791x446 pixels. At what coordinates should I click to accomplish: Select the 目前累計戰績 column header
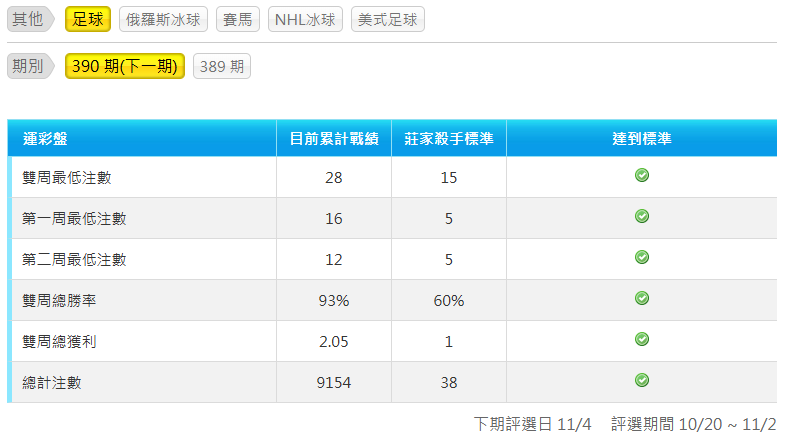click(334, 138)
